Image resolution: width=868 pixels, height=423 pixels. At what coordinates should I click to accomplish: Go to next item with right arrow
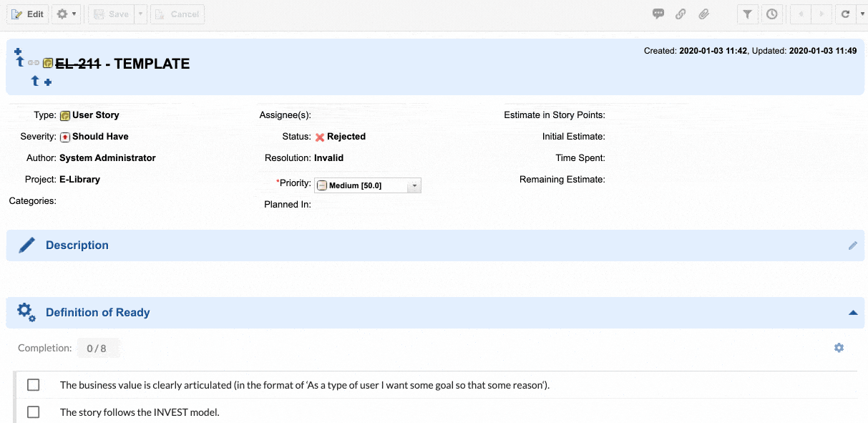pos(822,14)
